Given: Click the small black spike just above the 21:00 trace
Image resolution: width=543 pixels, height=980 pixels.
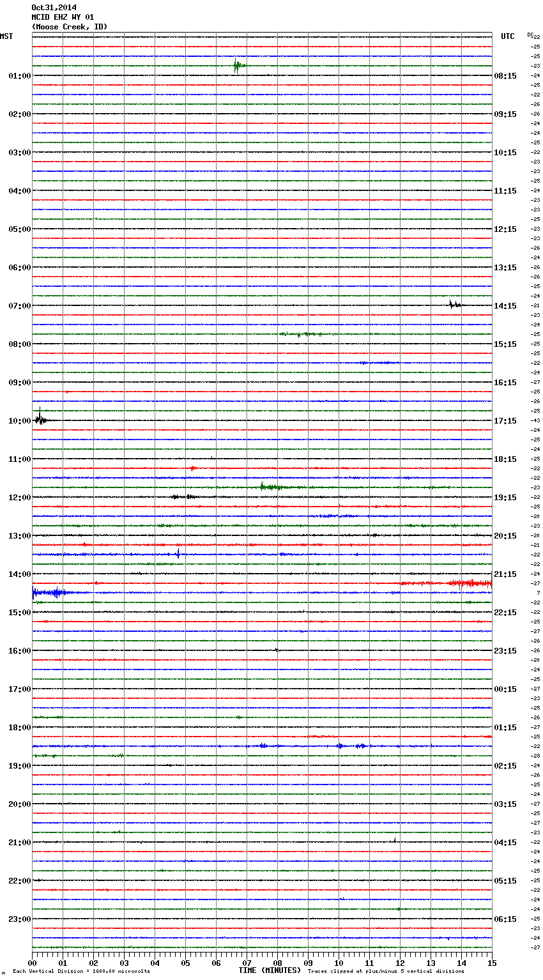Looking at the screenshot, I should coord(395,840).
